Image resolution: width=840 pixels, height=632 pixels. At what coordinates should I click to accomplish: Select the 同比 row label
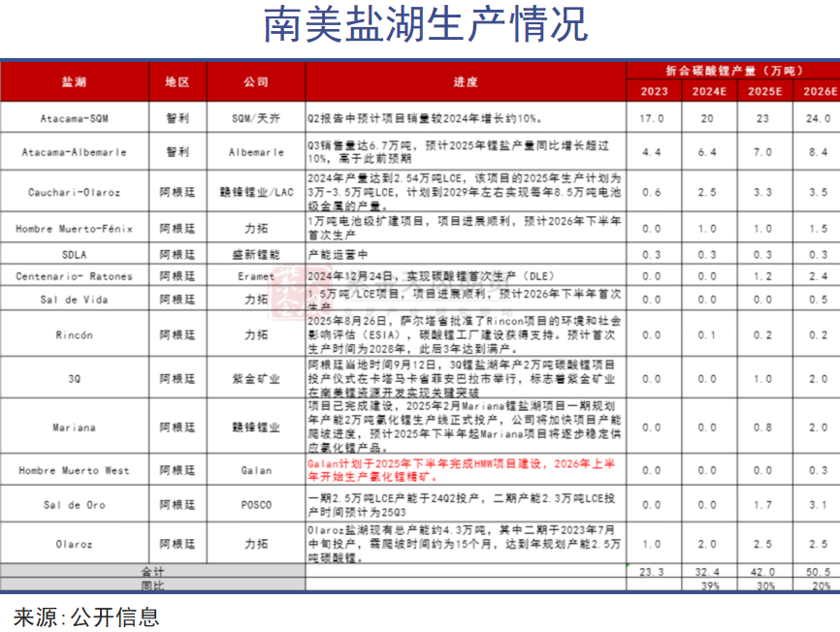click(x=152, y=585)
